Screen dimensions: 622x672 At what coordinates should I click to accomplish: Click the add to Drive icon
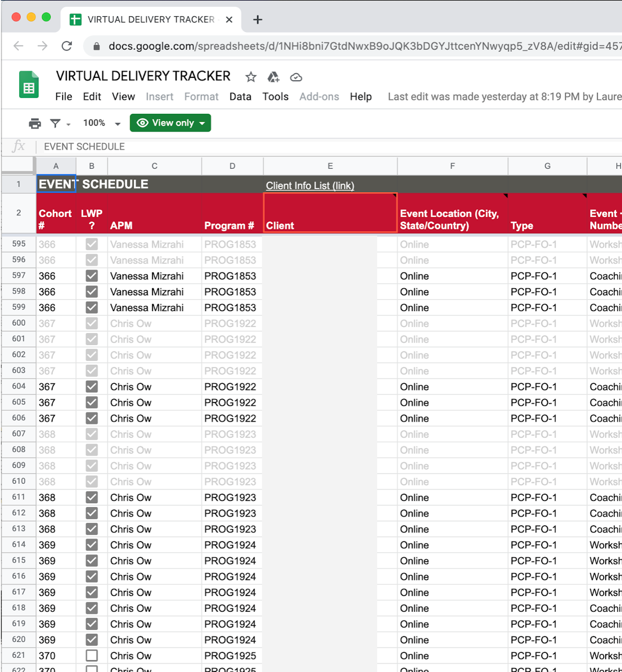pos(273,77)
